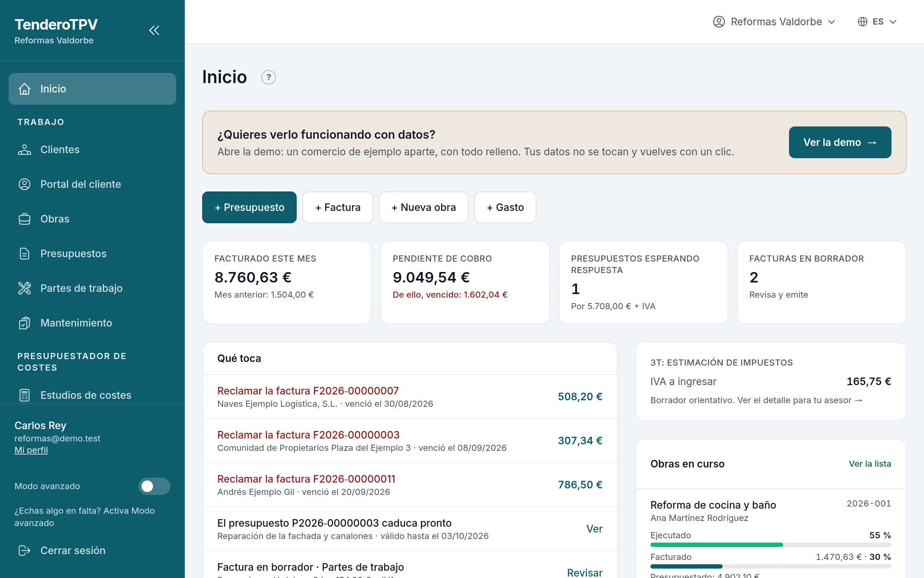Open Reclamar la factura F2026-00000003
This screenshot has height=578, width=924.
[410, 441]
